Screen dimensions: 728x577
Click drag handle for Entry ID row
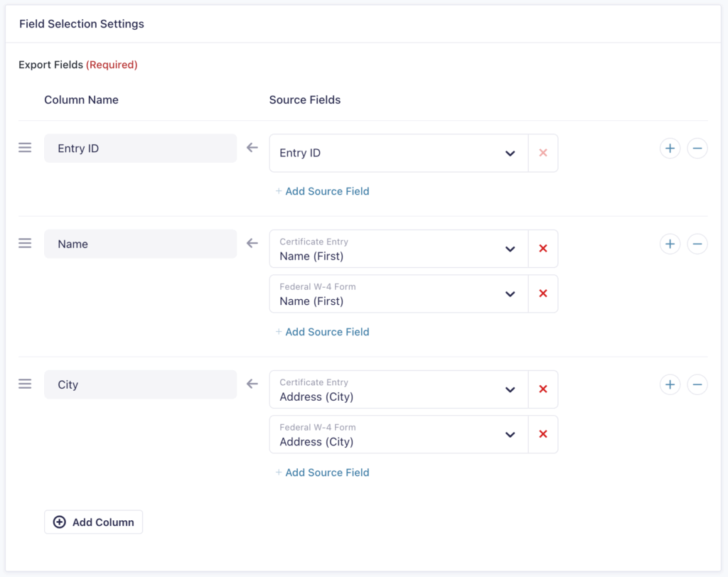[25, 148]
